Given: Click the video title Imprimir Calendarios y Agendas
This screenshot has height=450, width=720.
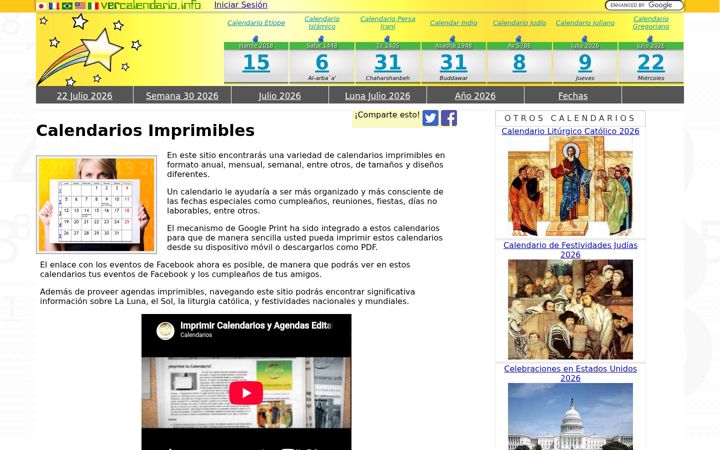Looking at the screenshot, I should [256, 326].
